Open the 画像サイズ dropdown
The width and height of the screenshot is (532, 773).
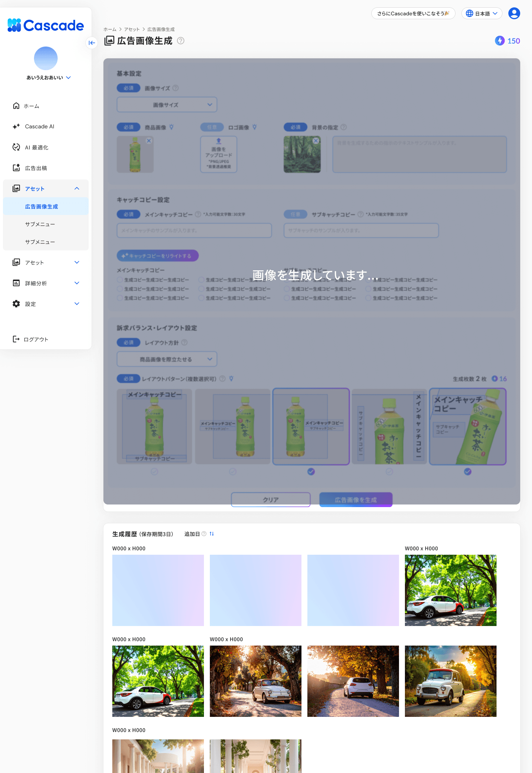pos(167,105)
